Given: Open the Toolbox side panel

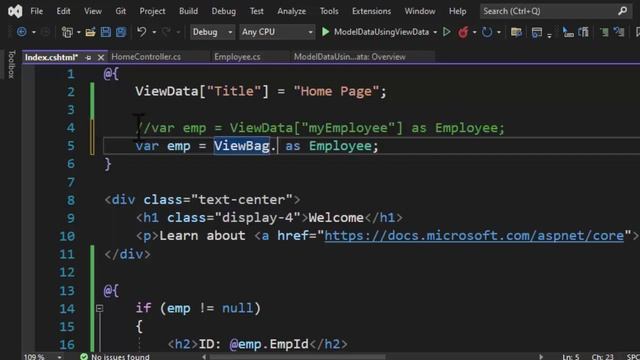Looking at the screenshot, I should (11, 64).
